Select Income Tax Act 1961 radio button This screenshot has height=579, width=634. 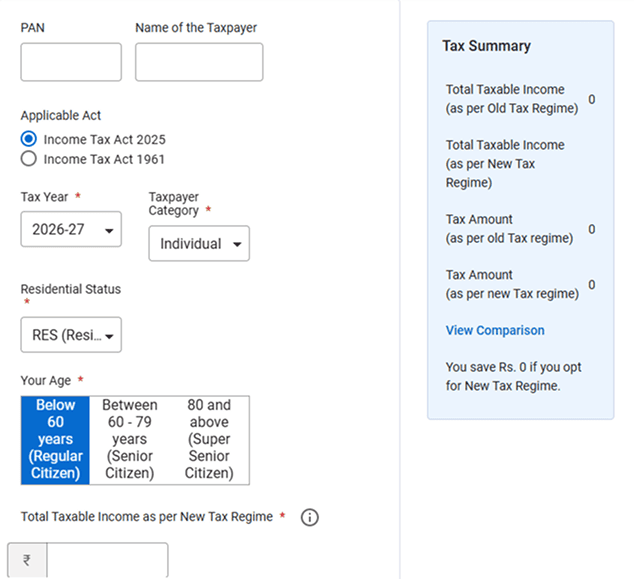click(29, 158)
